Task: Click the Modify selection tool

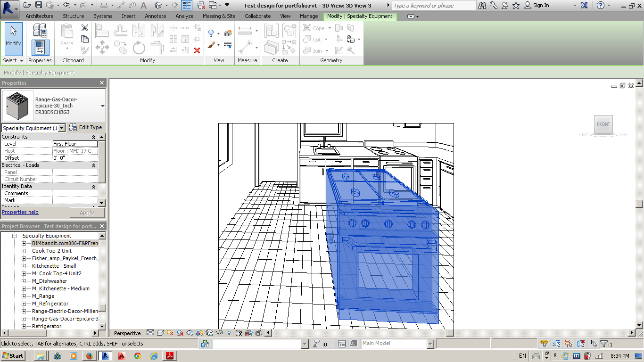Action: [x=13, y=37]
